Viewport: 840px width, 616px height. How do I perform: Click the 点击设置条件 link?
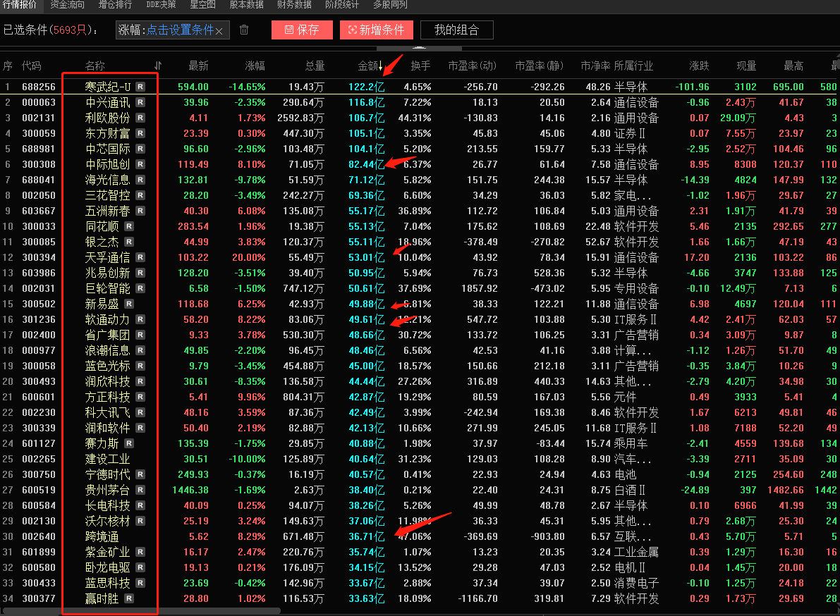coord(180,30)
